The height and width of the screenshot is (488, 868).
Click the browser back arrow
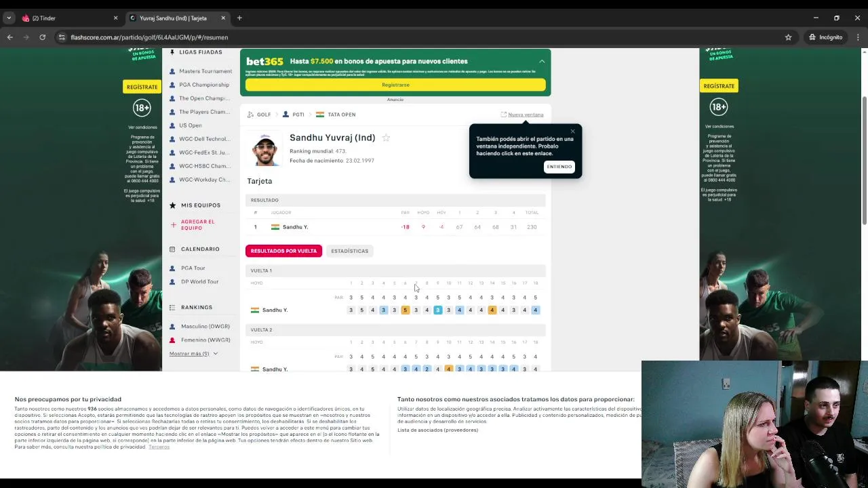9,37
